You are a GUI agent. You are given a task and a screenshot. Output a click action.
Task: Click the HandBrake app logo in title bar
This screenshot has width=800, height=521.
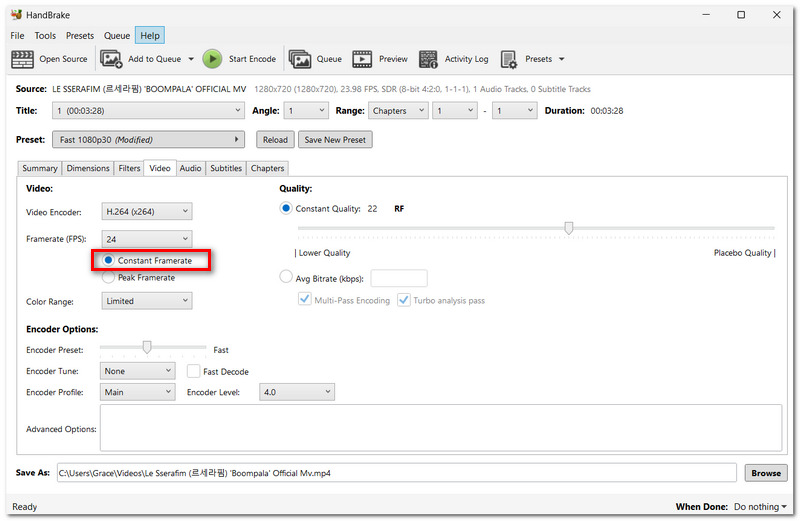pyautogui.click(x=16, y=14)
